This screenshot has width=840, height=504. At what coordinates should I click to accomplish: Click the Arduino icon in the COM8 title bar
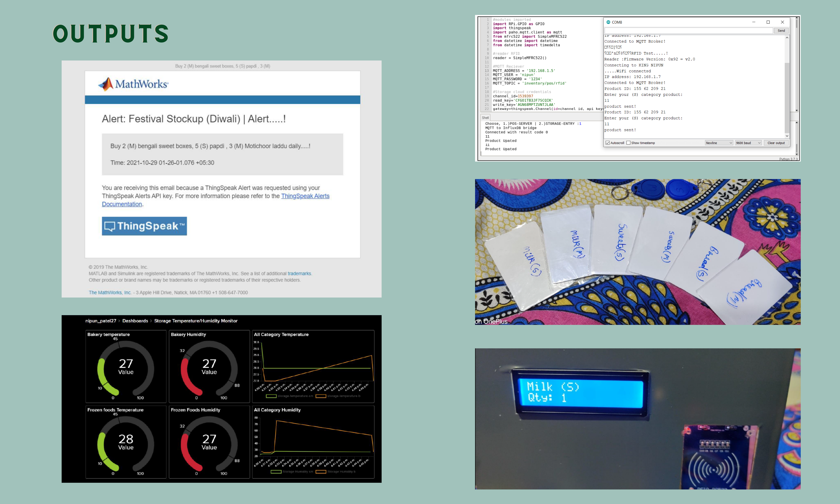[x=608, y=22]
